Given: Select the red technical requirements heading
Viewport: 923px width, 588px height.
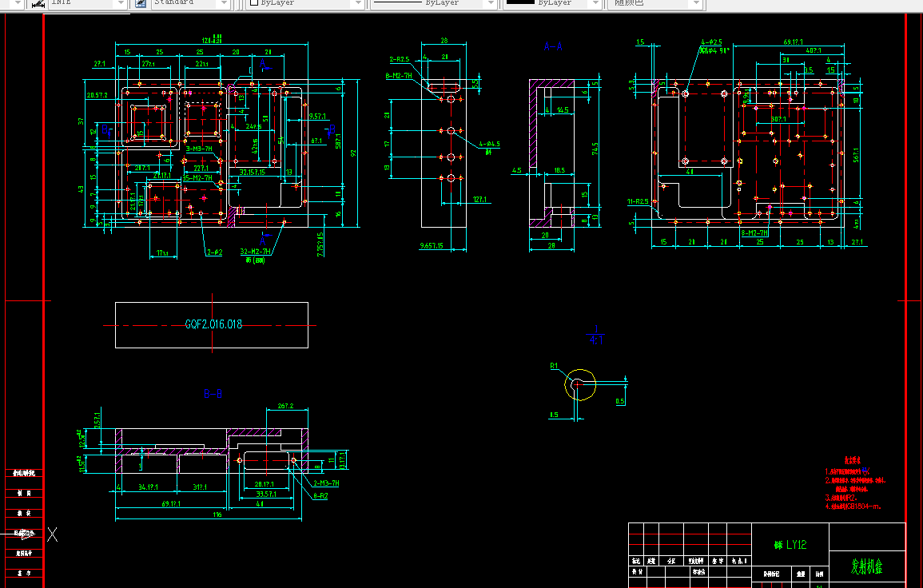Looking at the screenshot, I should click(852, 460).
